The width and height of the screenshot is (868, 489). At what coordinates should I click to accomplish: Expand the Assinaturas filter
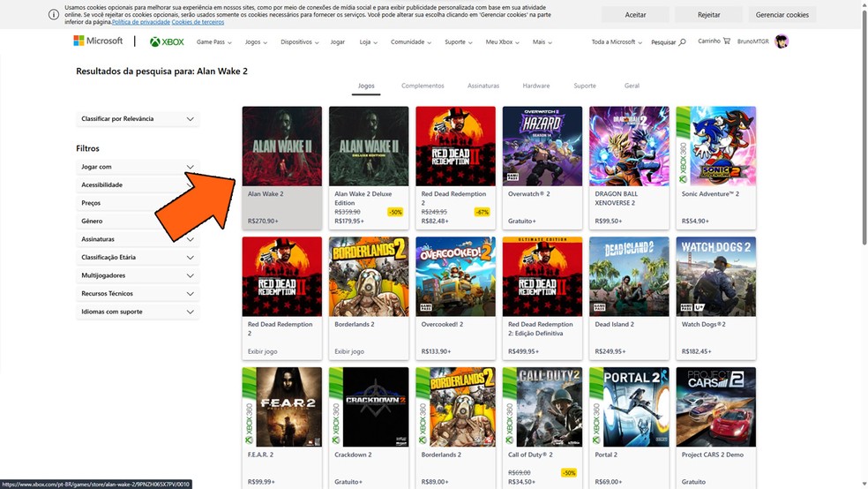coord(138,239)
